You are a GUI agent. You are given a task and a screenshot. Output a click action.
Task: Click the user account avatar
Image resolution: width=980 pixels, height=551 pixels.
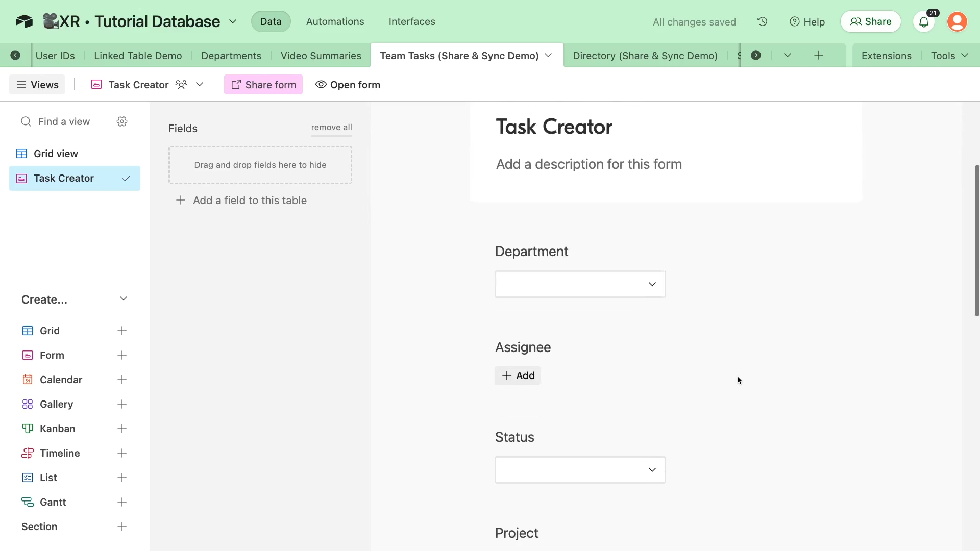(957, 22)
